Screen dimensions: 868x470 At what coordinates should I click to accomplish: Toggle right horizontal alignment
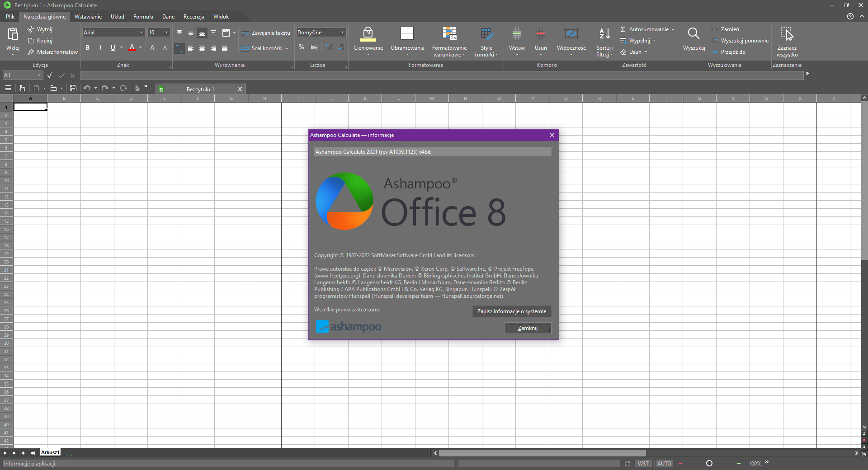[x=213, y=48]
